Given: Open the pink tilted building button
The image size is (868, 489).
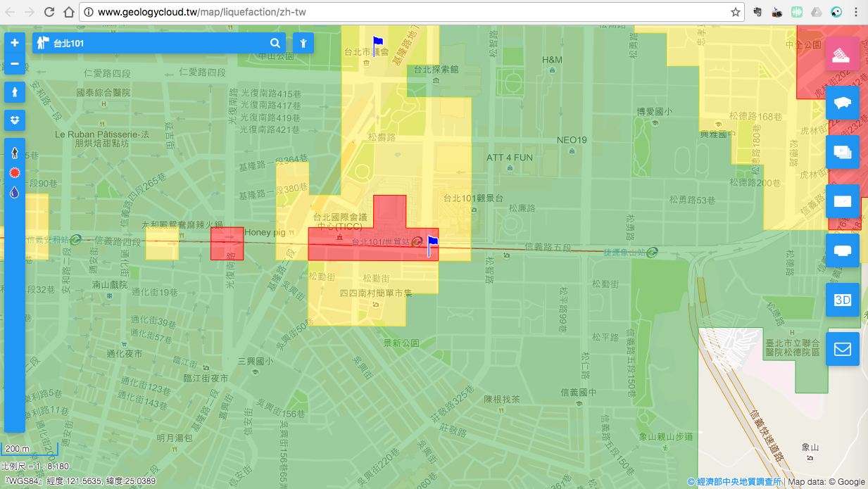Looking at the screenshot, I should (843, 53).
